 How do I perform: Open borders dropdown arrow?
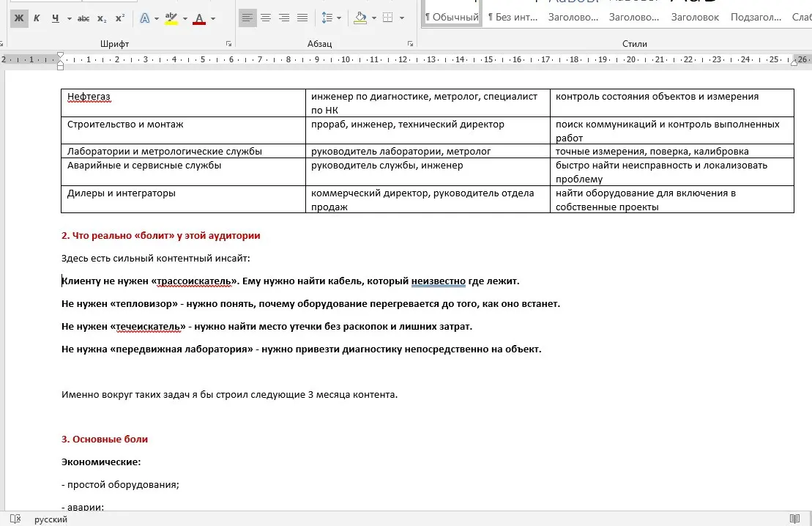click(x=402, y=18)
